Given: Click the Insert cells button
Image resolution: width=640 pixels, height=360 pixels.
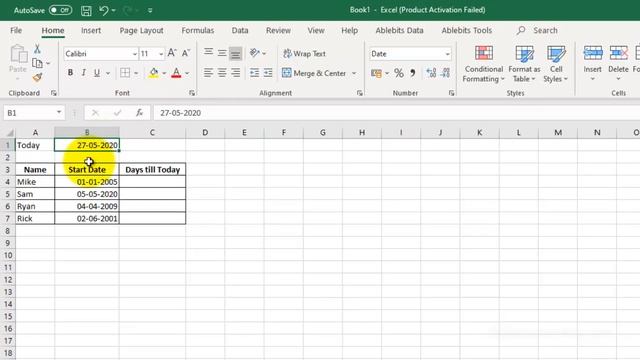Looking at the screenshot, I should 592,62.
